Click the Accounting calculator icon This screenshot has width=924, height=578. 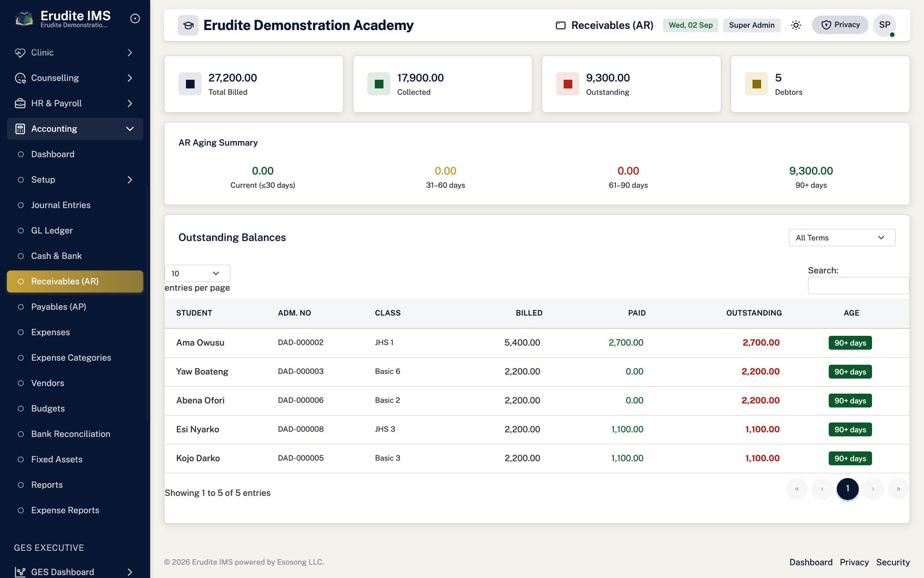click(x=20, y=129)
